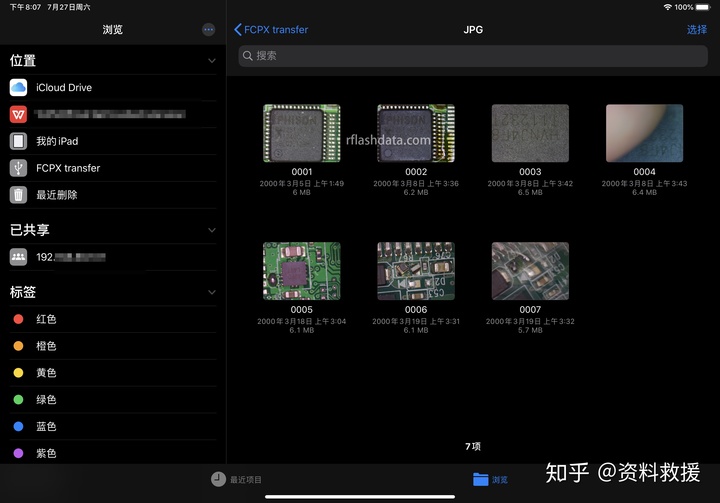
Task: Open image thumbnail 0005
Action: pyautogui.click(x=302, y=271)
